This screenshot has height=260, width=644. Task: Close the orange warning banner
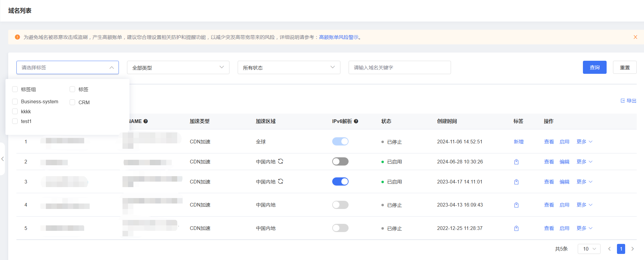point(635,37)
